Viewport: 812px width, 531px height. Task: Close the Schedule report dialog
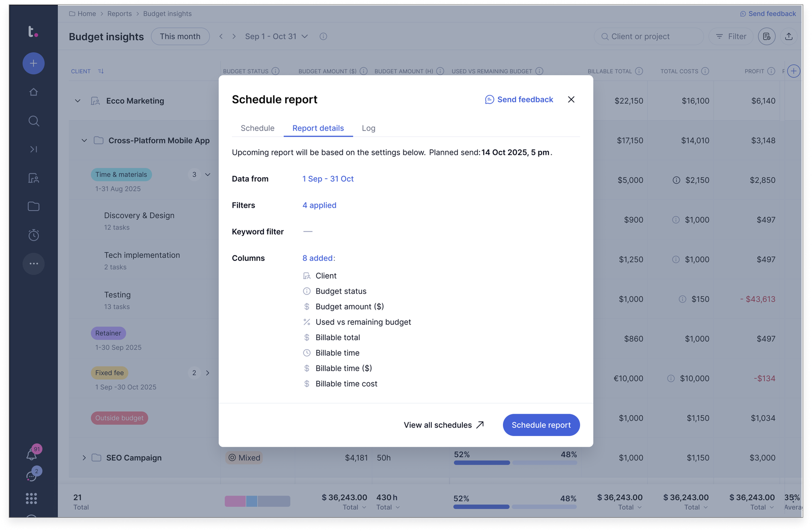(x=571, y=99)
